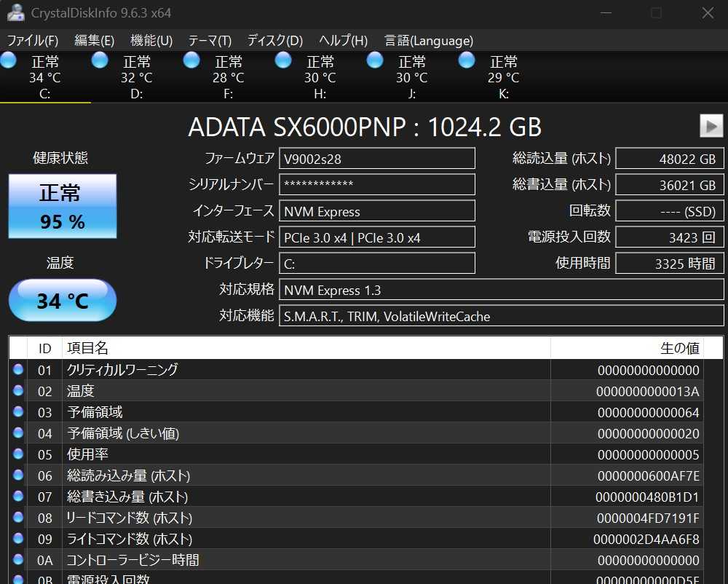Screen dimensions: 728x584
Task: Click the CrystalDiskInfo app icon in title bar
Action: point(15,13)
